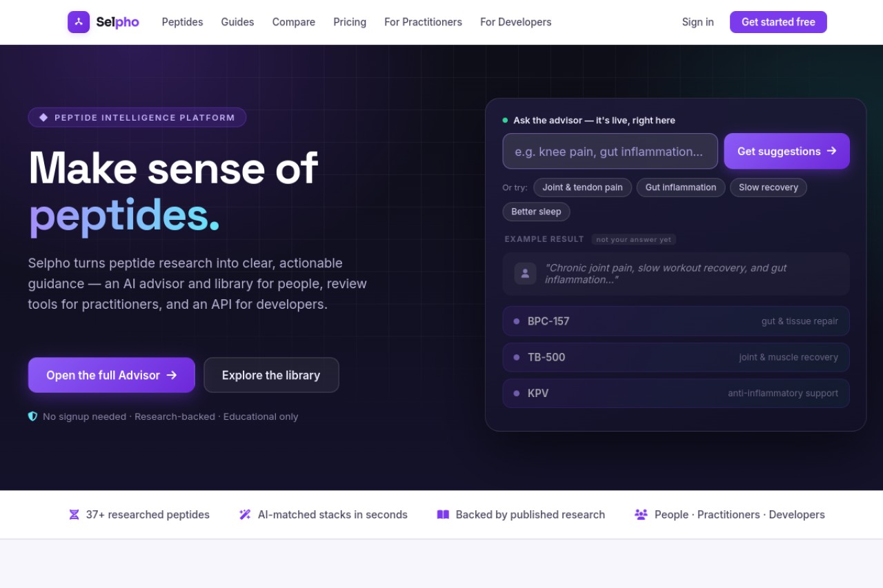Click the '37+ researched peptides' text

tap(148, 514)
